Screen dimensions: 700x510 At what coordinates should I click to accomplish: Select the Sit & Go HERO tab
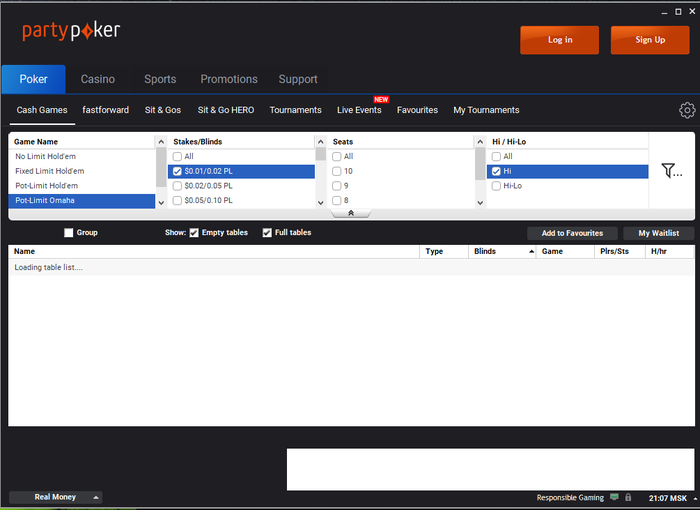[226, 110]
